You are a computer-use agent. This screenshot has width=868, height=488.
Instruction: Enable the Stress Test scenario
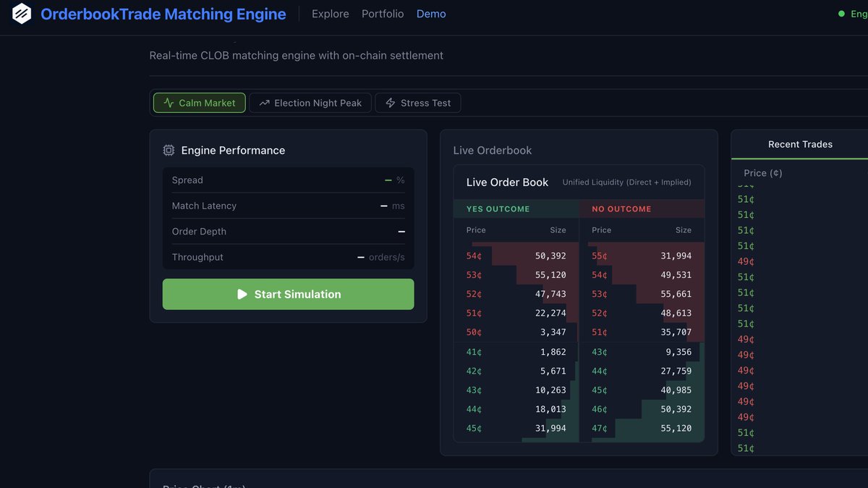(x=417, y=102)
